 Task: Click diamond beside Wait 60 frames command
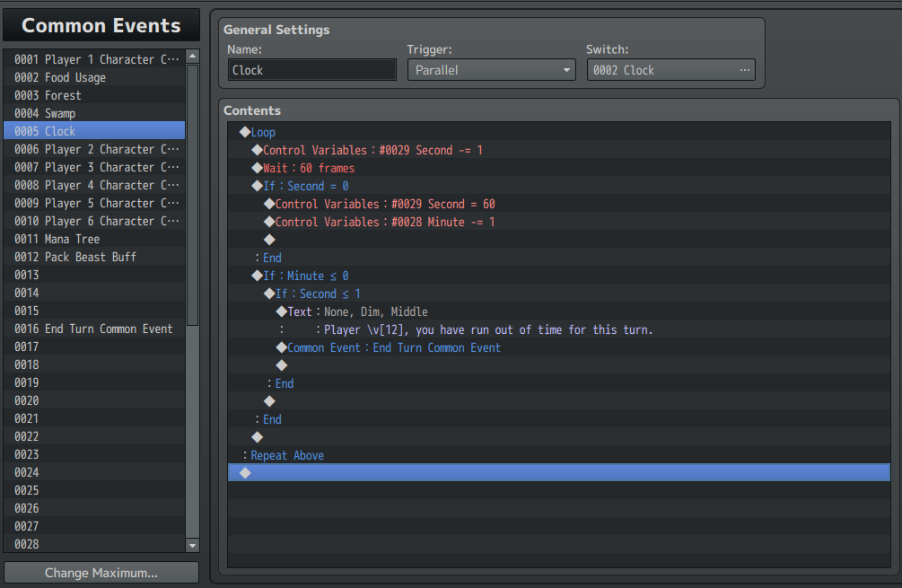[258, 168]
